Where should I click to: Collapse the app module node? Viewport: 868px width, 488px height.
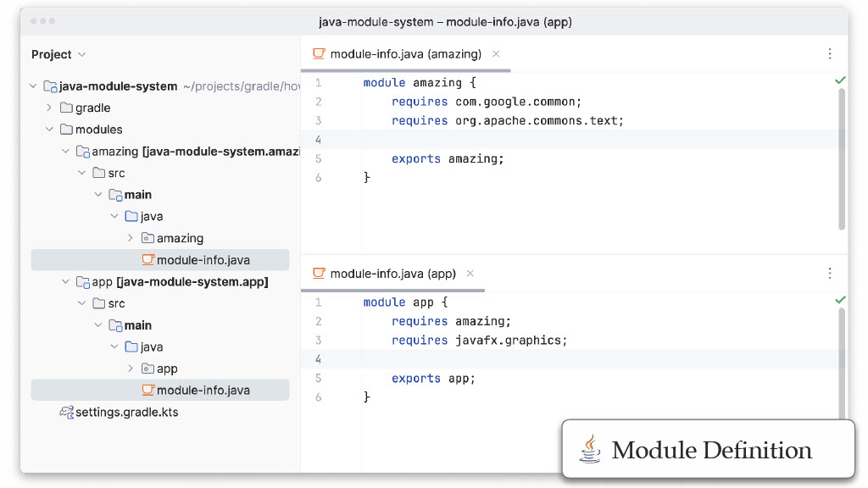coord(65,281)
